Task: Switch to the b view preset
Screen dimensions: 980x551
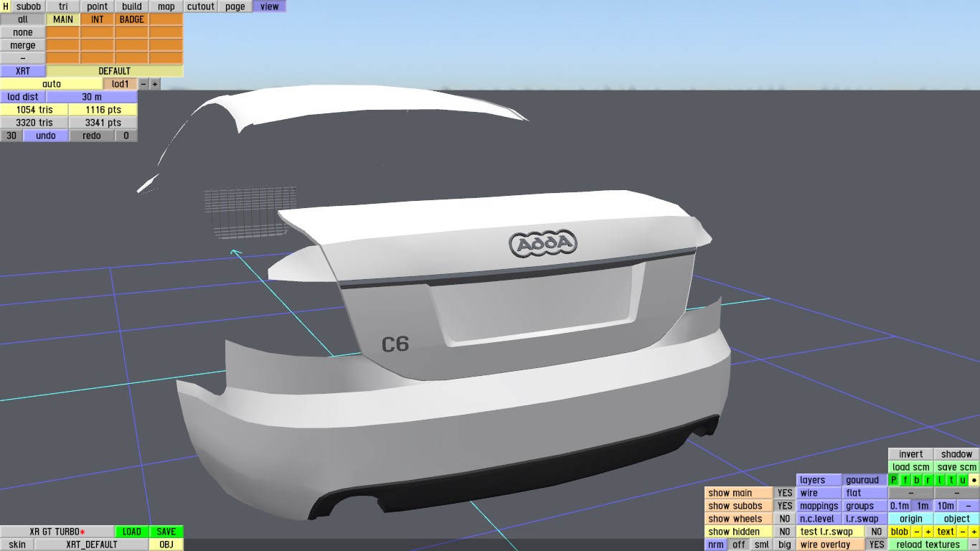Action: pos(917,480)
